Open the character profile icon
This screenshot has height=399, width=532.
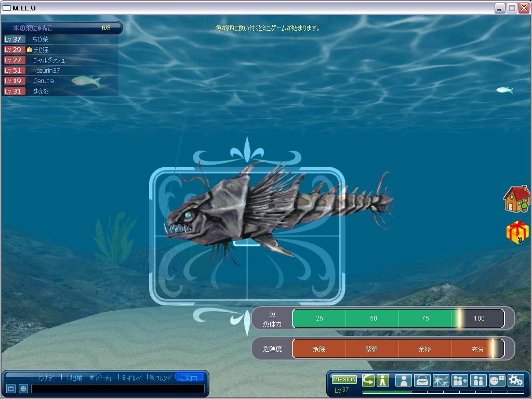click(x=403, y=380)
